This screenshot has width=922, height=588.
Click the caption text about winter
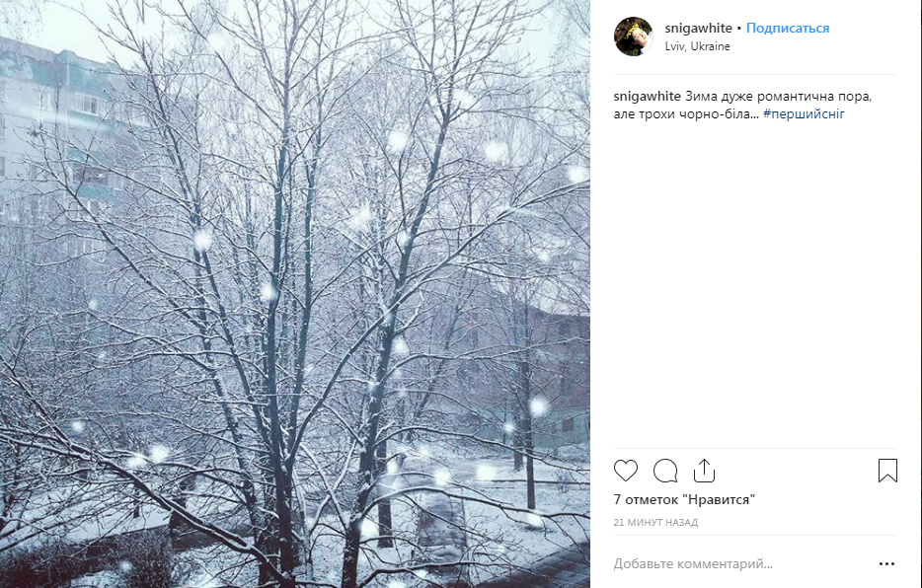780,97
